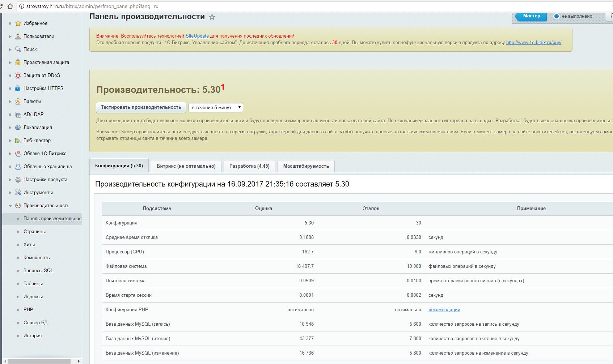Add page to favorites with title star
This screenshot has height=364, width=613.
click(212, 17)
